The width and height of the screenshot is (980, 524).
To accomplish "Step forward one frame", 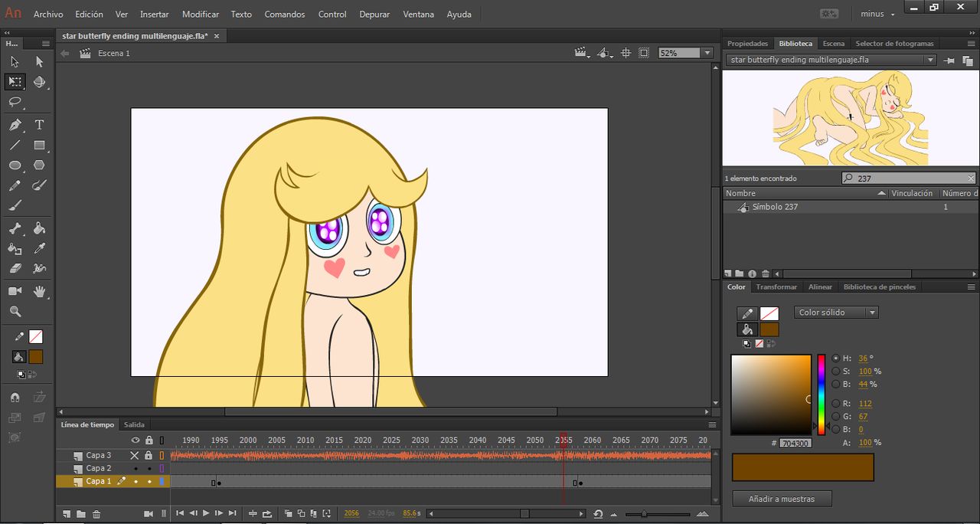I will click(218, 513).
